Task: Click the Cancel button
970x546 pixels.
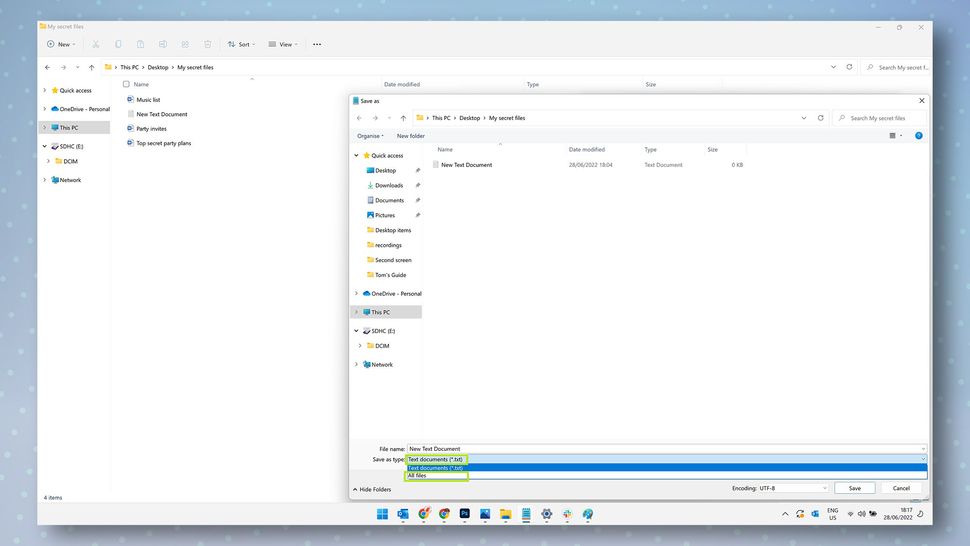Action: (901, 488)
